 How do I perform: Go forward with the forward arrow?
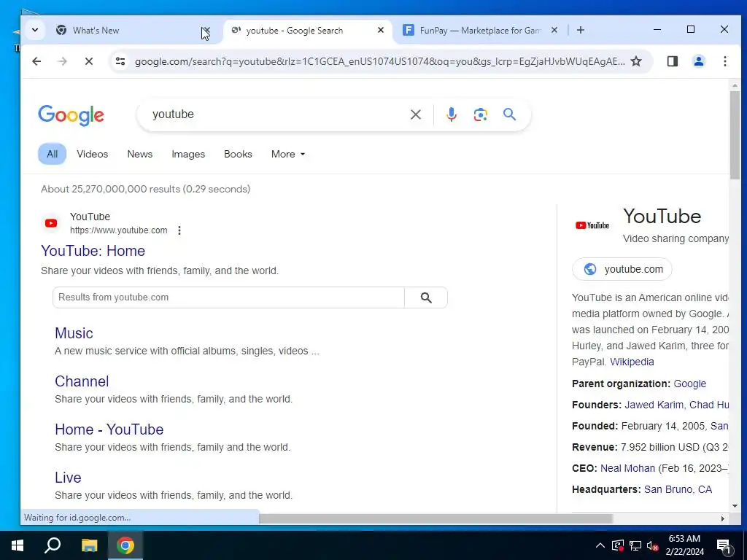coord(63,61)
